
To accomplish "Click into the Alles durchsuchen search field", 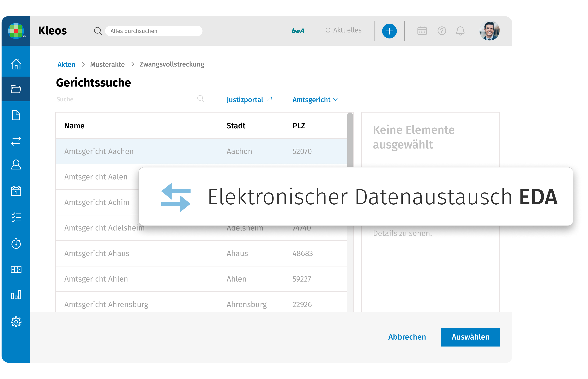I will click(x=154, y=31).
